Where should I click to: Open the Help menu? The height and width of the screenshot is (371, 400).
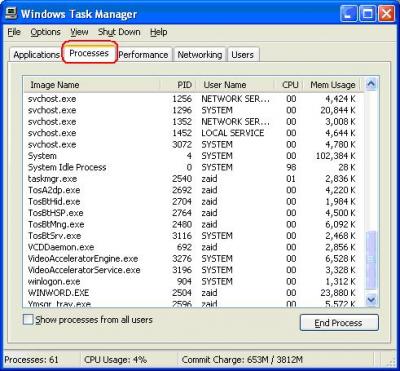pyautogui.click(x=158, y=32)
